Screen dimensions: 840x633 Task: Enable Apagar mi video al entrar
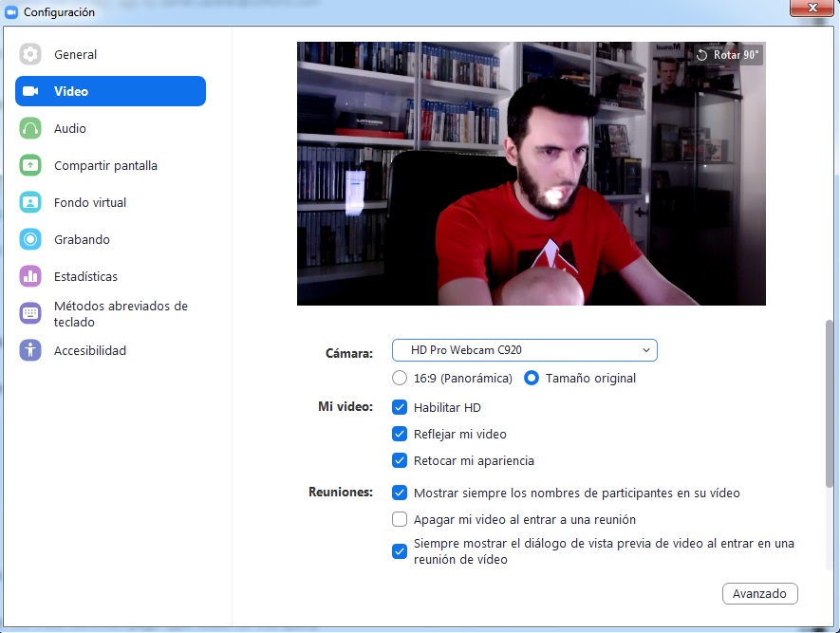pyautogui.click(x=400, y=519)
